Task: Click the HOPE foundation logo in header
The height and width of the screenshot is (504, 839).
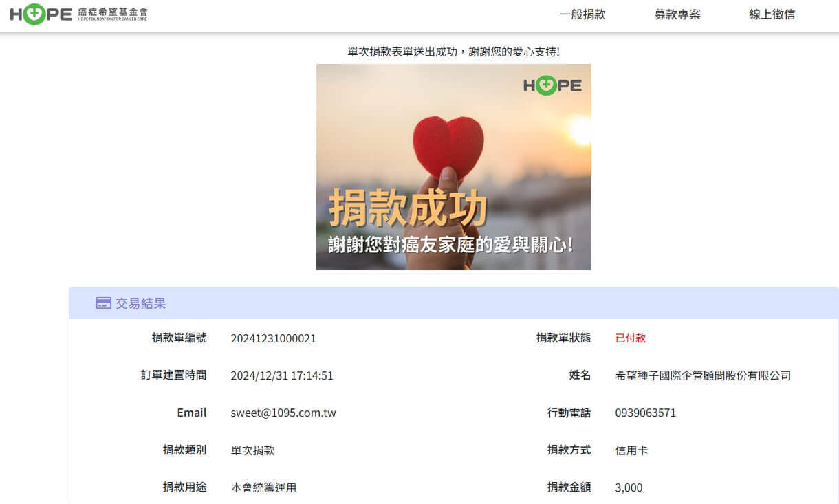Action: (78, 14)
